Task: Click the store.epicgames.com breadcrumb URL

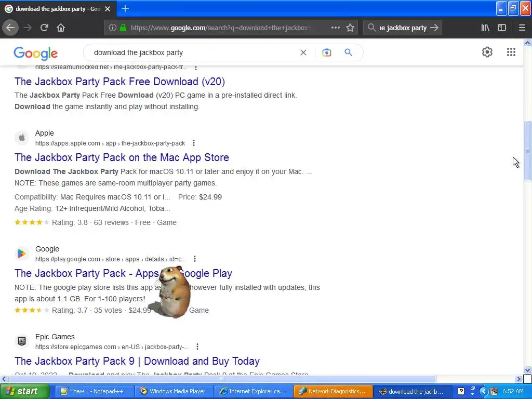Action: pos(112,347)
